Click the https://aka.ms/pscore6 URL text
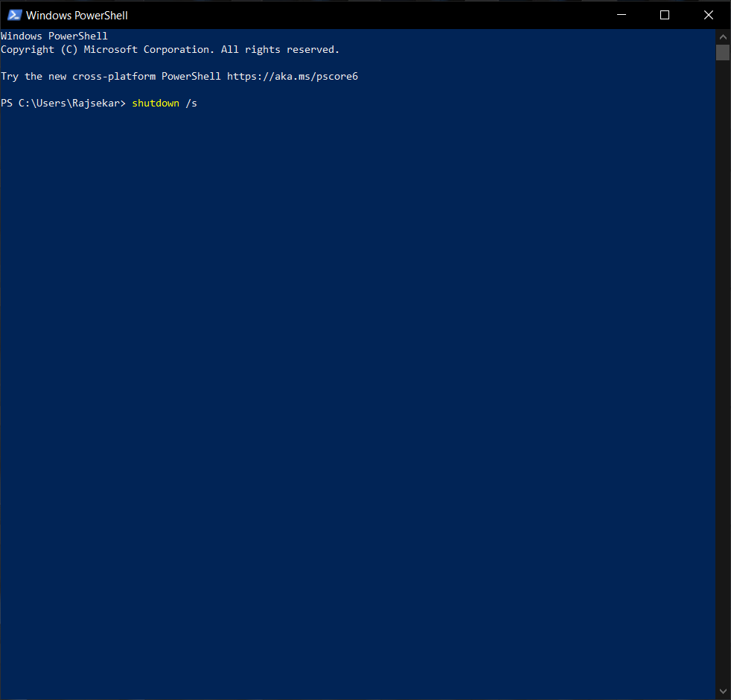 (293, 77)
